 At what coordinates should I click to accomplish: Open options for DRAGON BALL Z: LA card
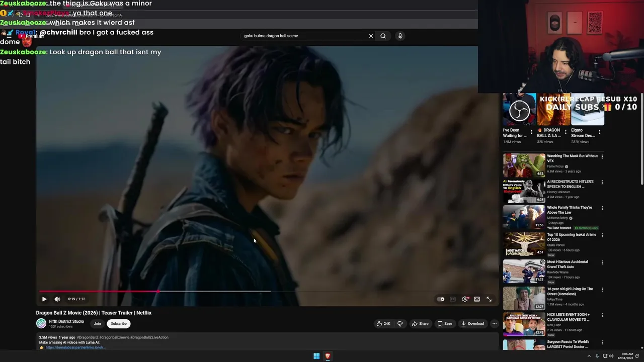coord(566,132)
